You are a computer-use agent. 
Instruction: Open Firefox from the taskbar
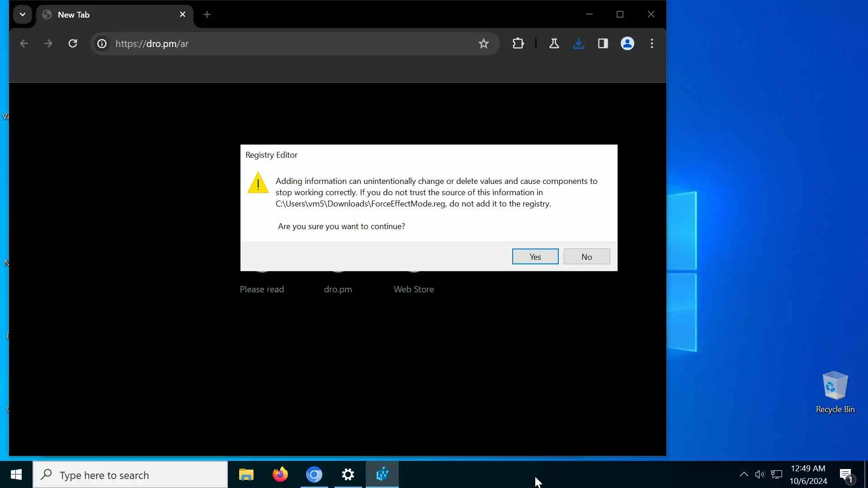(280, 474)
